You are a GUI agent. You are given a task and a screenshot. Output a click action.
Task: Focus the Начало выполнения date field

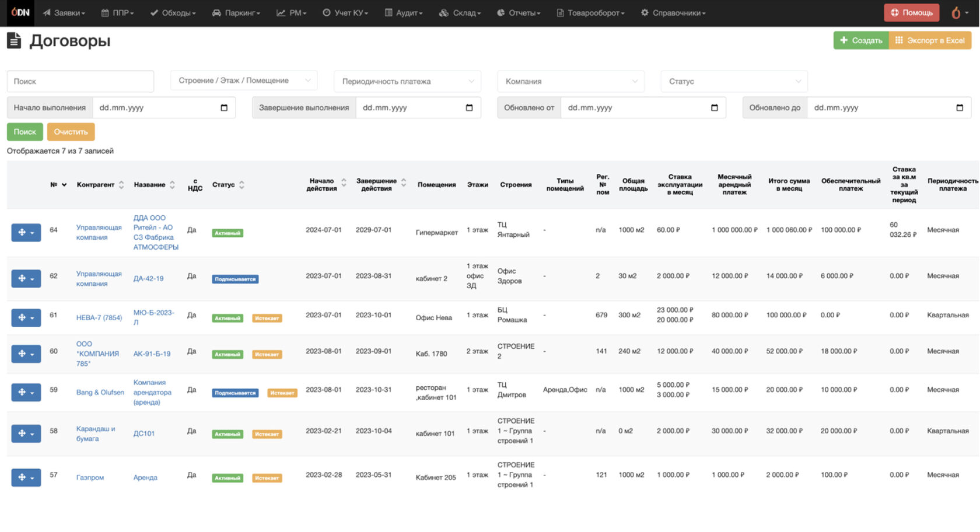(164, 108)
